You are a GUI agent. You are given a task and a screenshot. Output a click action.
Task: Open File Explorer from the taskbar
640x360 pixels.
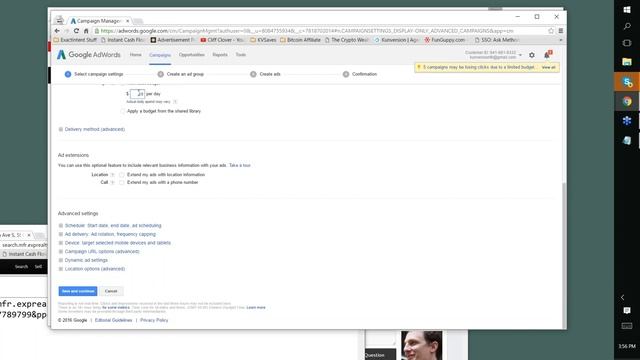coord(627,62)
